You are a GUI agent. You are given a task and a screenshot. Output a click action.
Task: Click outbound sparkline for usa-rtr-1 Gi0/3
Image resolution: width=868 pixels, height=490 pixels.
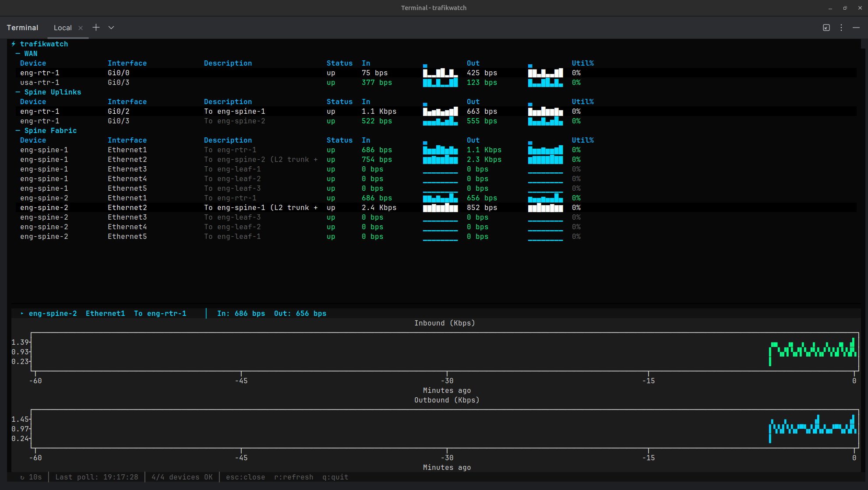coord(545,82)
